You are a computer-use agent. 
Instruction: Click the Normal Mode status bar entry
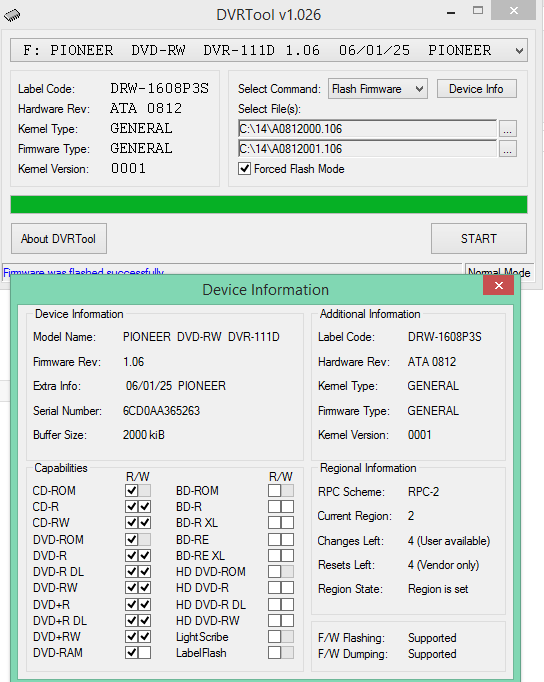(499, 272)
